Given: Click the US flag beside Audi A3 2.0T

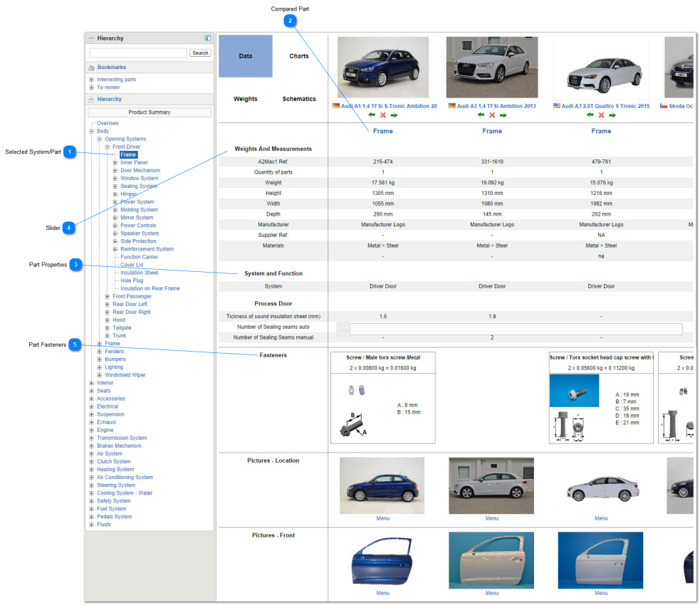Looking at the screenshot, I should 557,106.
